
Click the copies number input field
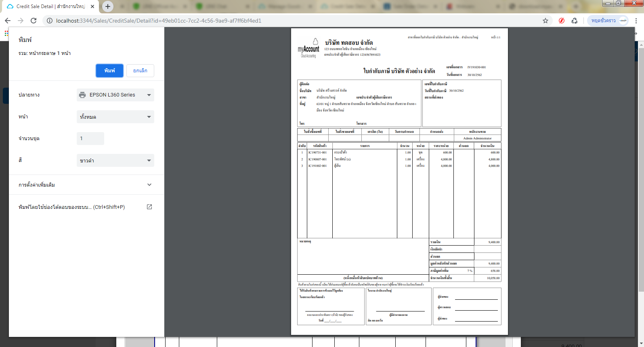[90, 139]
